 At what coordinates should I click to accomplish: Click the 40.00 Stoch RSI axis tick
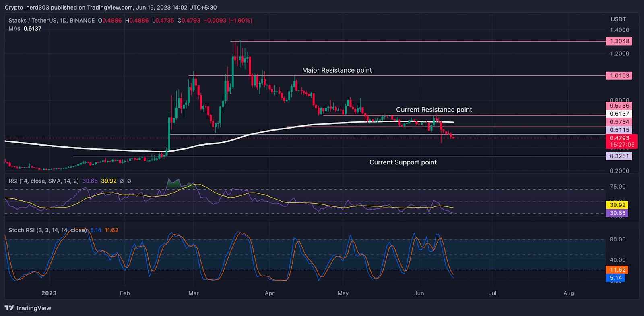617,260
